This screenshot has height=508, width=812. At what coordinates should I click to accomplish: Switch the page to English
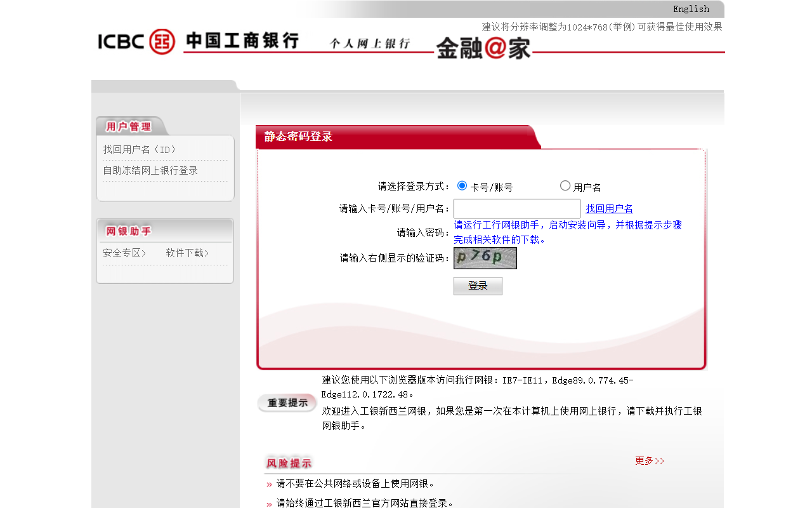(x=691, y=9)
